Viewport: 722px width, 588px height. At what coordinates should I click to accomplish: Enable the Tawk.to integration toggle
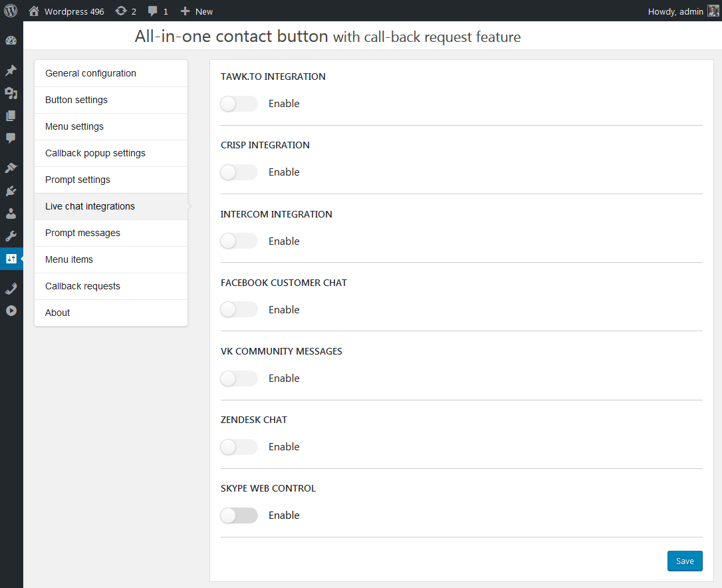point(239,104)
